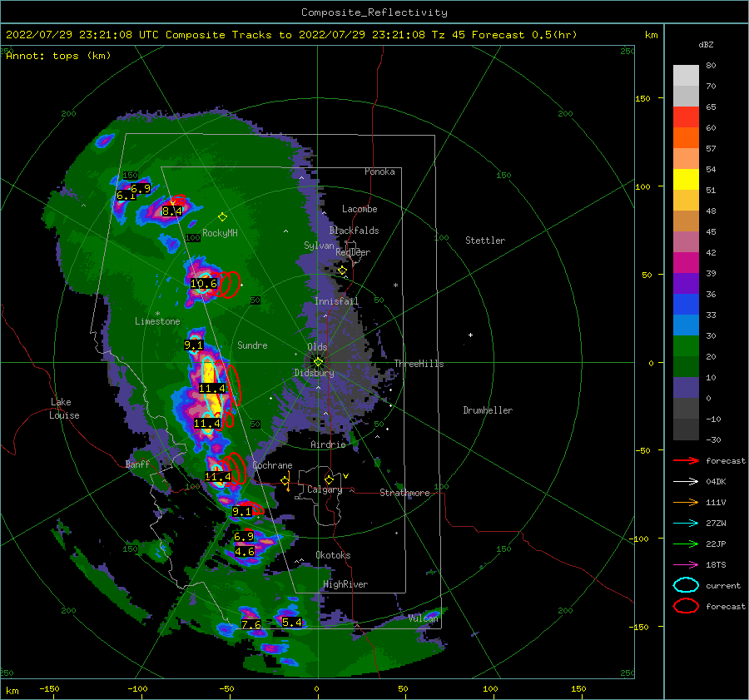Click the red forecast ellipse beside 10.6 storm

click(231, 285)
